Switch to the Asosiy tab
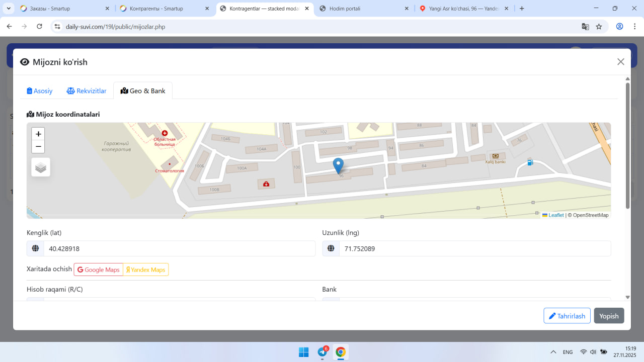644x362 pixels. (40, 91)
